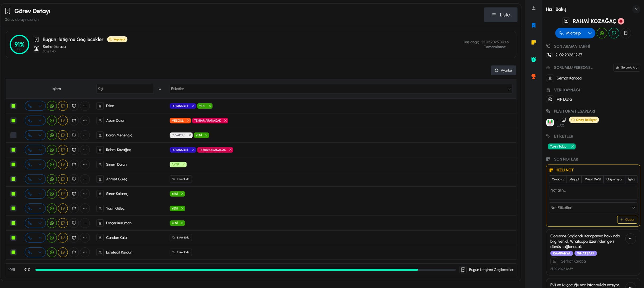Uncheck the Dilan task checkbox
Viewport: 644px width, 288px height.
[x=14, y=106]
